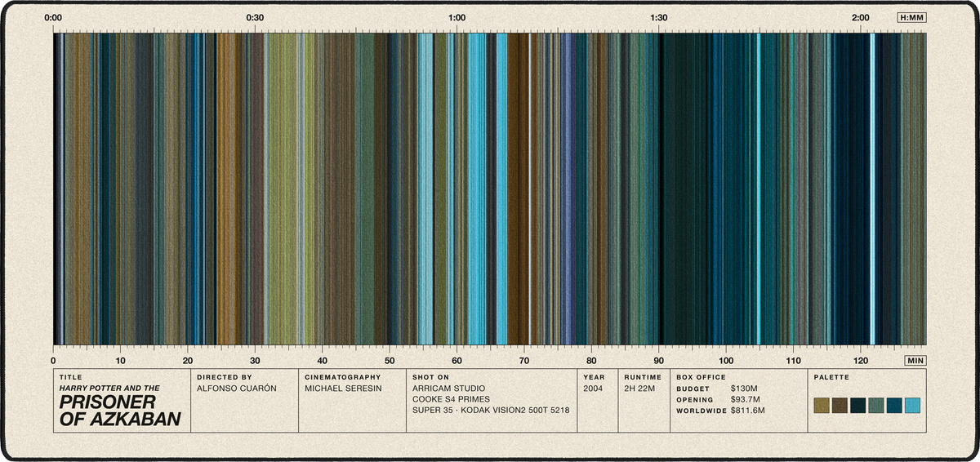Viewport: 980px width, 462px height.
Task: Click the "Harry Potter and the" subtitle
Action: [x=110, y=389]
